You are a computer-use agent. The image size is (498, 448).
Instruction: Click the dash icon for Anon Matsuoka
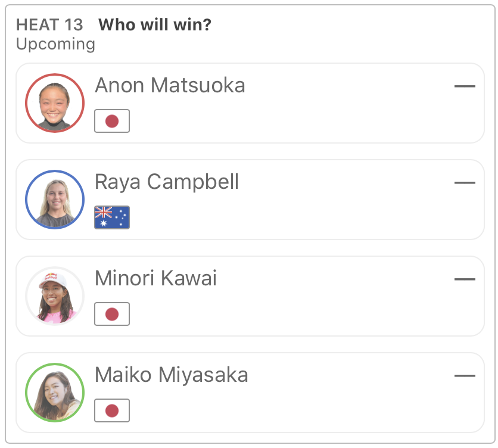(x=465, y=86)
